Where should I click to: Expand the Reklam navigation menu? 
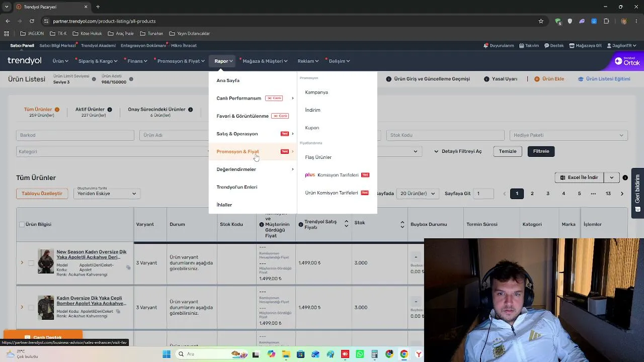308,61
